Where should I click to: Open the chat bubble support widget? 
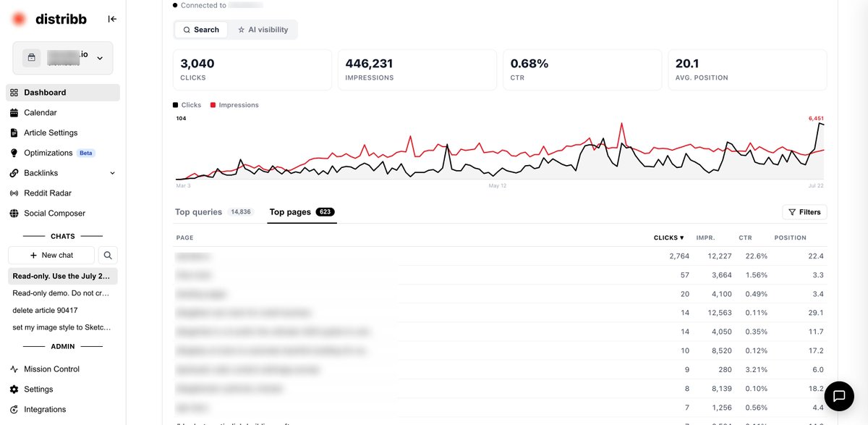coord(839,396)
